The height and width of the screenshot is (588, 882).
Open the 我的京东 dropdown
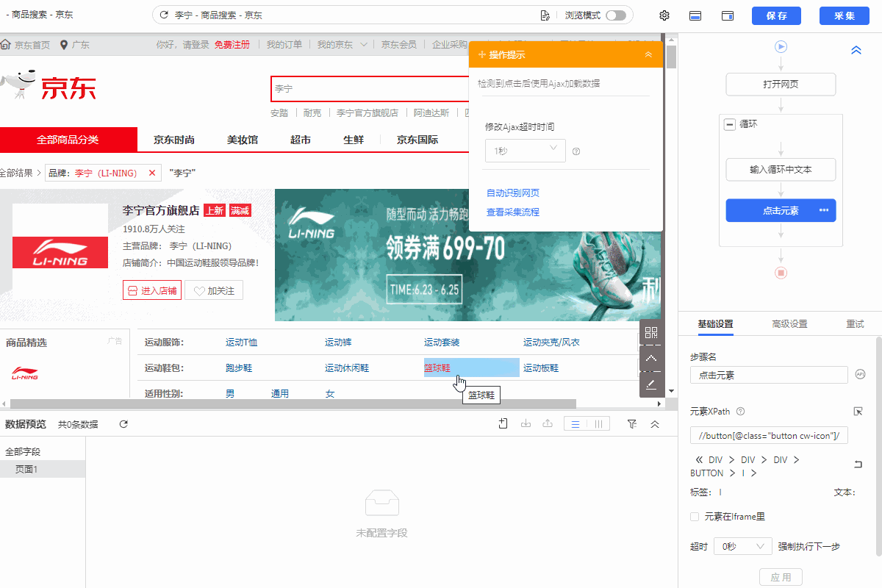[x=343, y=45]
